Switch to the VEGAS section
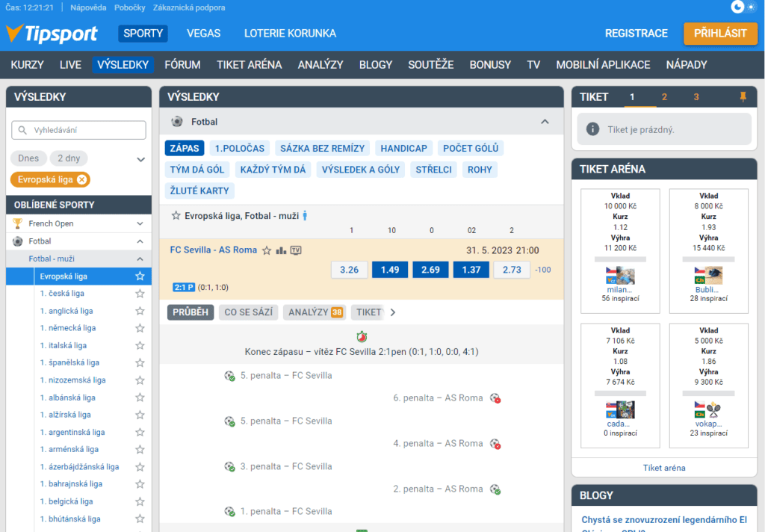 pos(203,34)
